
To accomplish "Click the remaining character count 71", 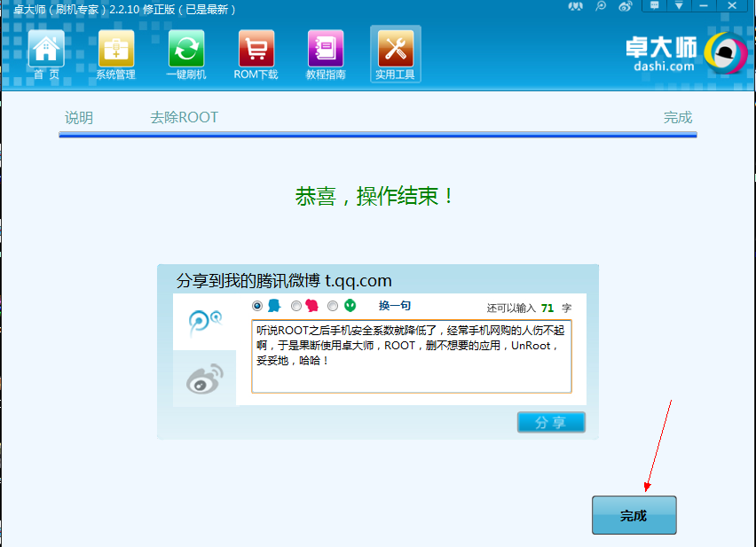I will tap(547, 309).
